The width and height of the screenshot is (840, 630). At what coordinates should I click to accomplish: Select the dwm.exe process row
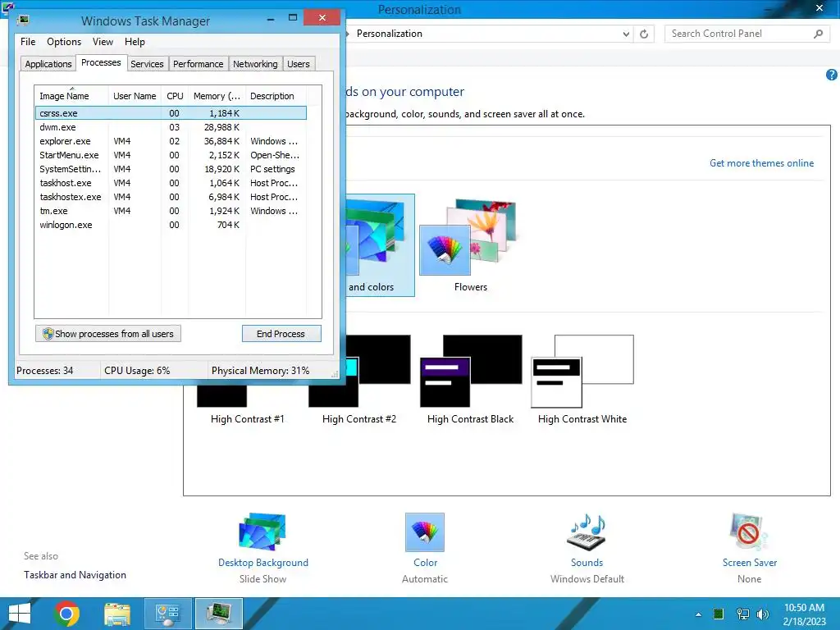[171, 127]
